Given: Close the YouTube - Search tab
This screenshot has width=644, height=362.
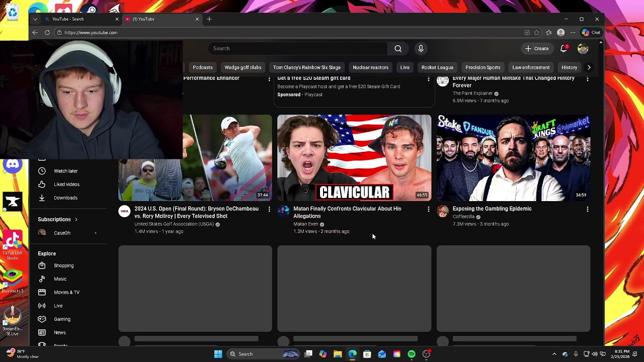Looking at the screenshot, I should pos(117,19).
